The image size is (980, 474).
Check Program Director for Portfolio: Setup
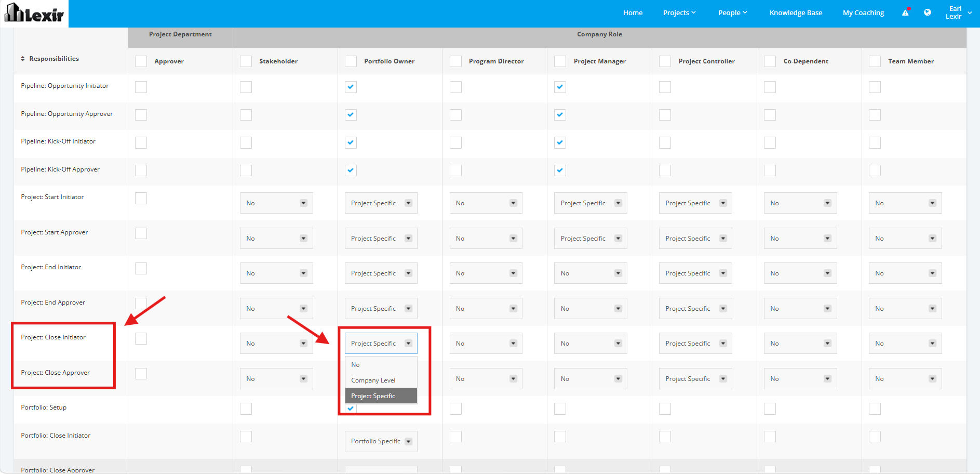[455, 409]
